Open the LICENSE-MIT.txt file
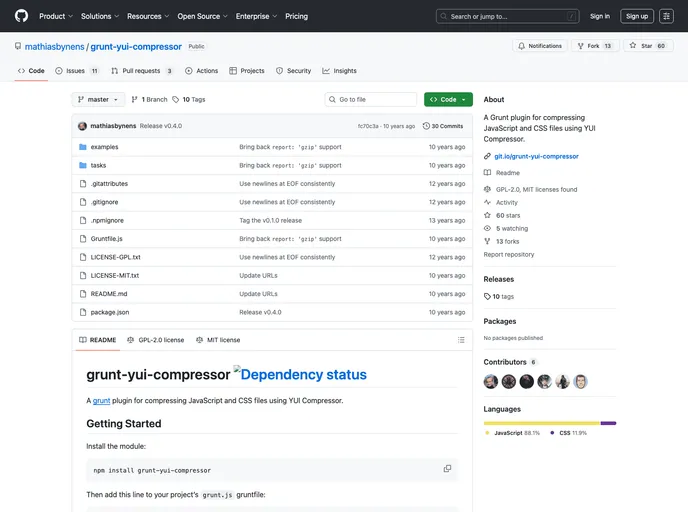688x512 pixels. [115, 276]
